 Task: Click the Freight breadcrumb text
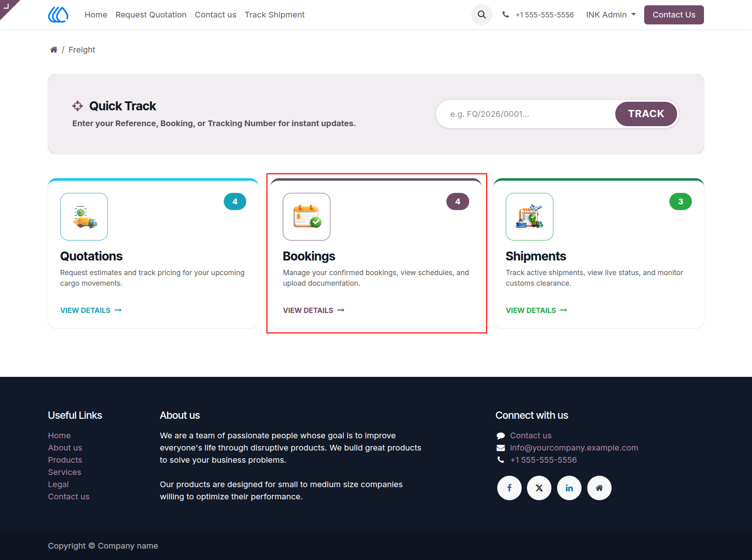pos(82,50)
